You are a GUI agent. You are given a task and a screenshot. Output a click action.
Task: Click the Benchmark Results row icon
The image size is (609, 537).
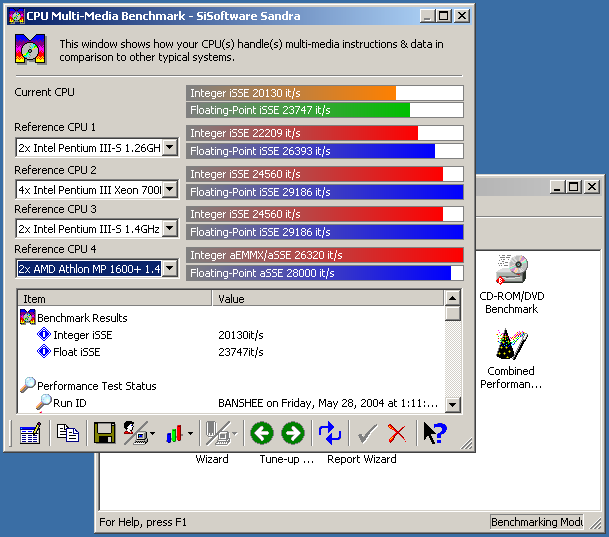pos(27,317)
